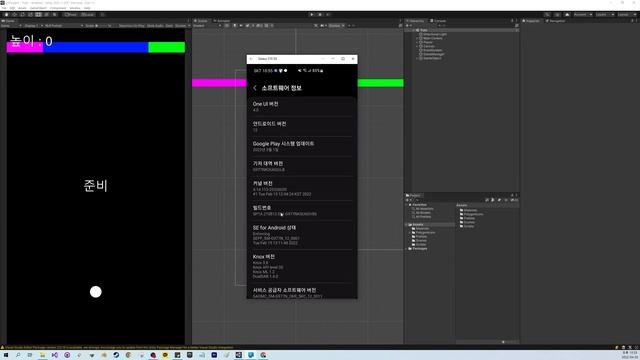Open aspect ratio dropdown in Game view
This screenshot has width=640, height=360.
point(63,25)
